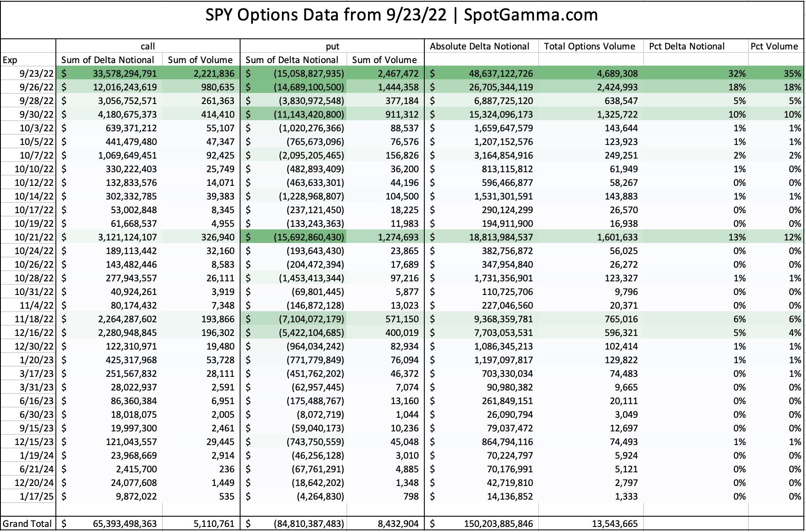This screenshot has width=806, height=532.
Task: Click the Pct Delta Notional header
Action: click(687, 46)
